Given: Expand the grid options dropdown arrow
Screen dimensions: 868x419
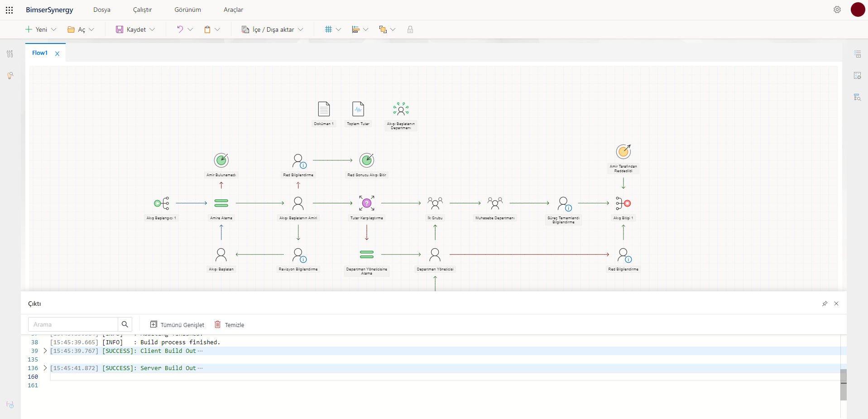Looking at the screenshot, I should [338, 29].
